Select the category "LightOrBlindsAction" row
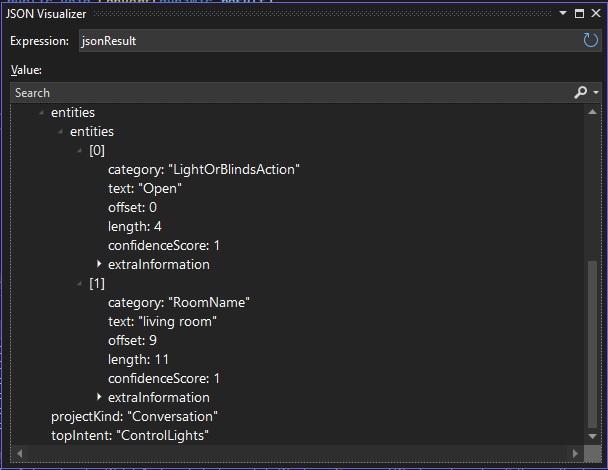The width and height of the screenshot is (608, 470). coord(203,170)
